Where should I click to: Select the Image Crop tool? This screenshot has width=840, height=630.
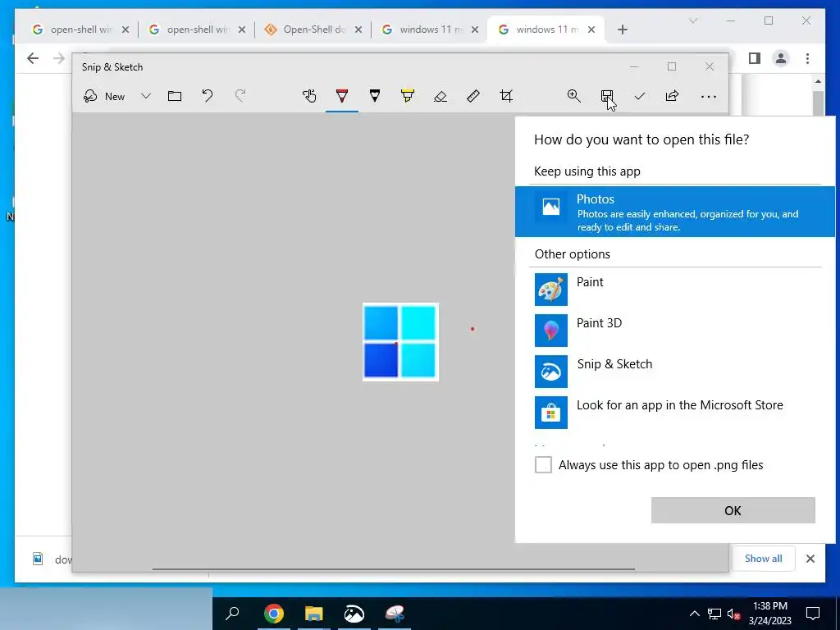(x=506, y=97)
